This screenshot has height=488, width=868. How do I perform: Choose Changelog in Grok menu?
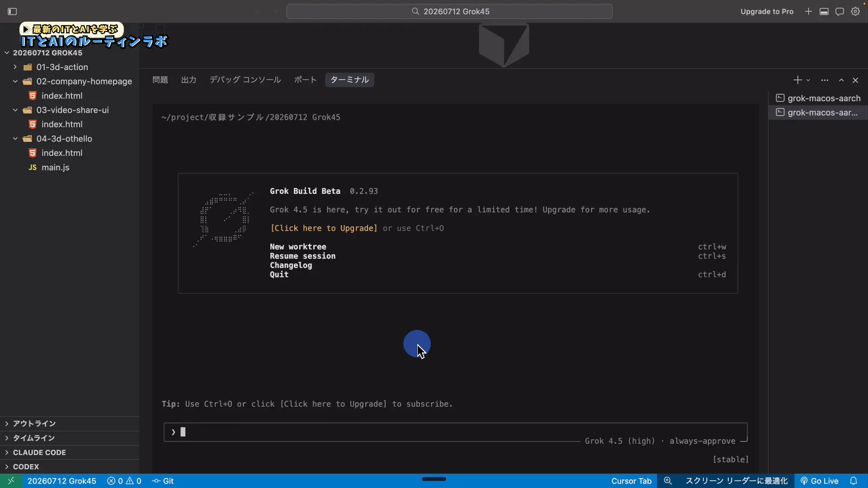291,265
